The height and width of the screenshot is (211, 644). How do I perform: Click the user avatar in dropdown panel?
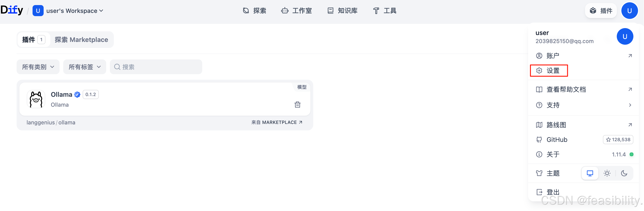point(625,36)
